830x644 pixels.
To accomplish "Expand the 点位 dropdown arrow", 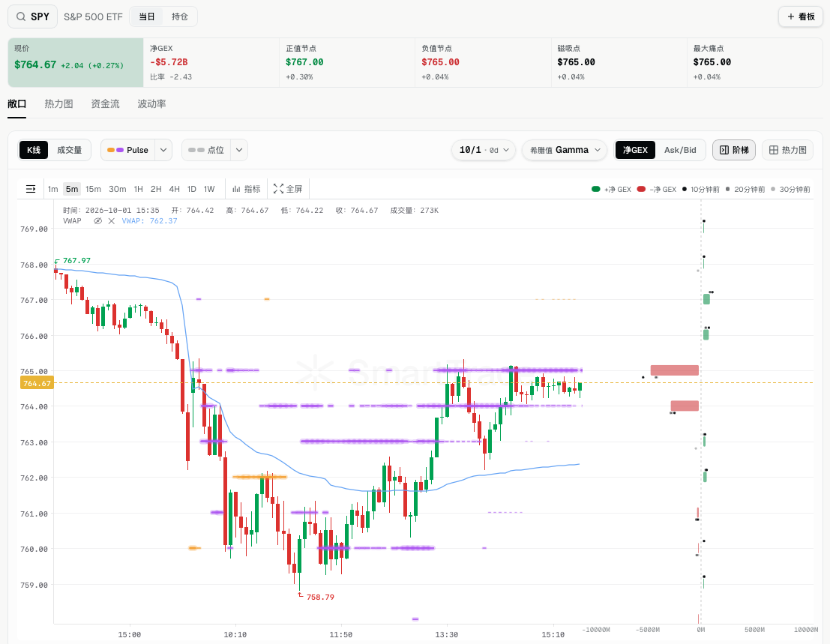I will click(x=239, y=150).
